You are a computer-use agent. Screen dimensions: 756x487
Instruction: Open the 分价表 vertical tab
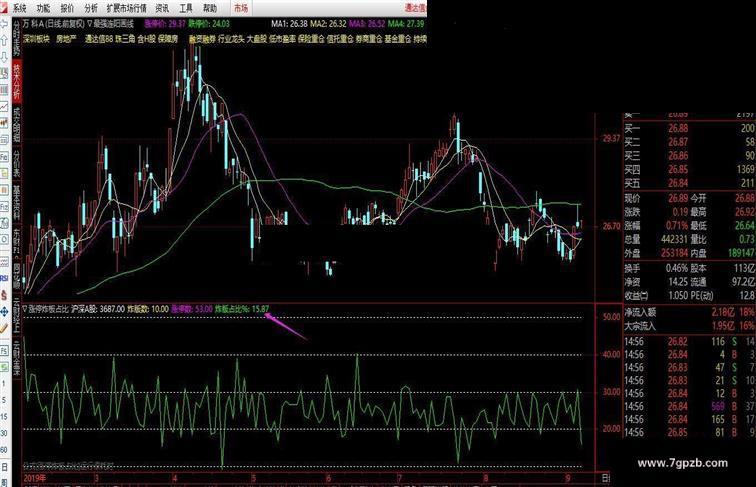pyautogui.click(x=16, y=163)
